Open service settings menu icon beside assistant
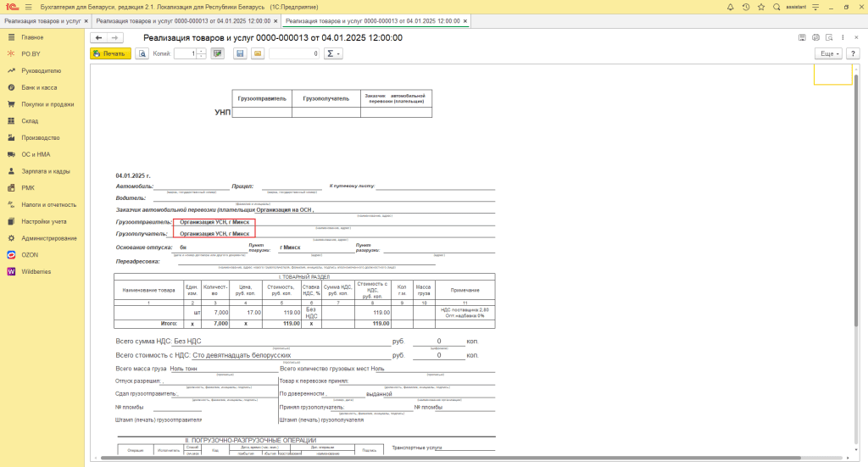Viewport: 868px width, 467px height. coord(815,7)
